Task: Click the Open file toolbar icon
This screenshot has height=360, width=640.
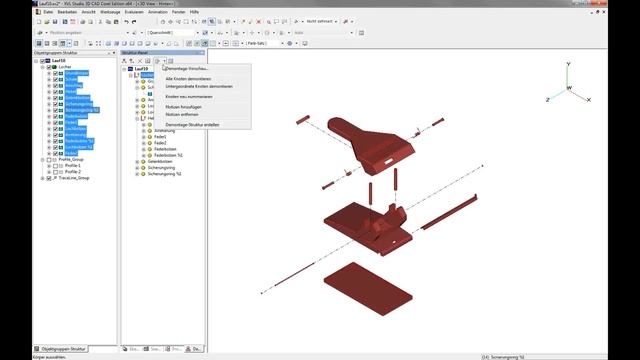Action: point(47,22)
